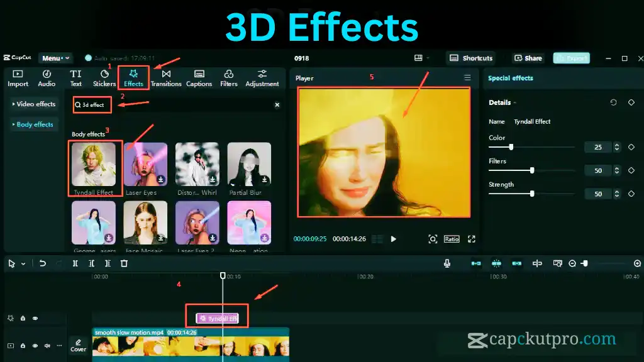Switch to the Captions tab
Viewport: 644px width, 362px height.
coord(199,78)
